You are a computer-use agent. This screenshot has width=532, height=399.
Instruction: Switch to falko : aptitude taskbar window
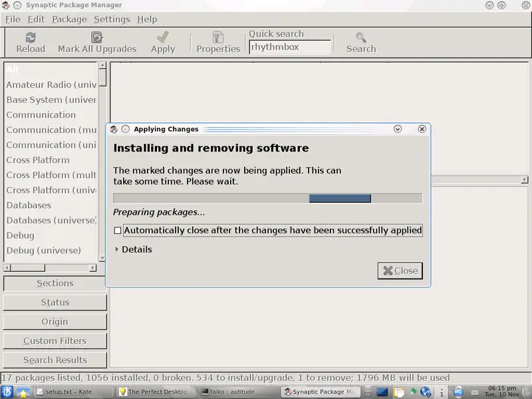click(238, 392)
